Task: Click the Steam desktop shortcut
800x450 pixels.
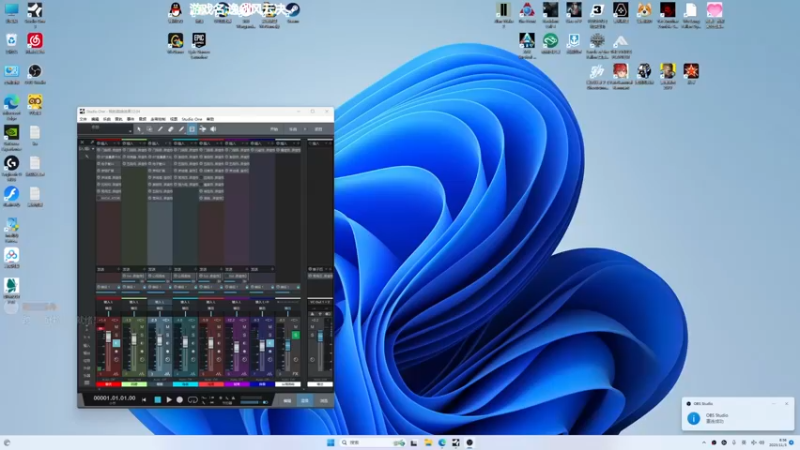Action: (x=293, y=12)
